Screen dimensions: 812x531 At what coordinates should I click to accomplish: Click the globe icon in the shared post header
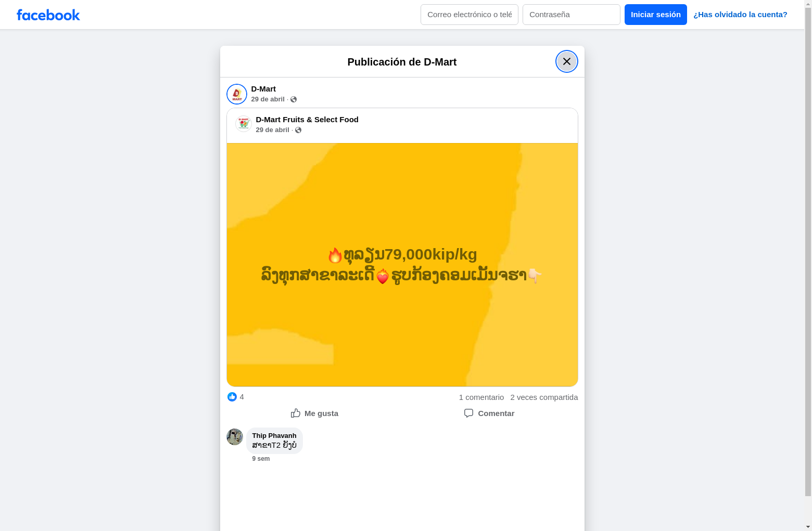298,130
